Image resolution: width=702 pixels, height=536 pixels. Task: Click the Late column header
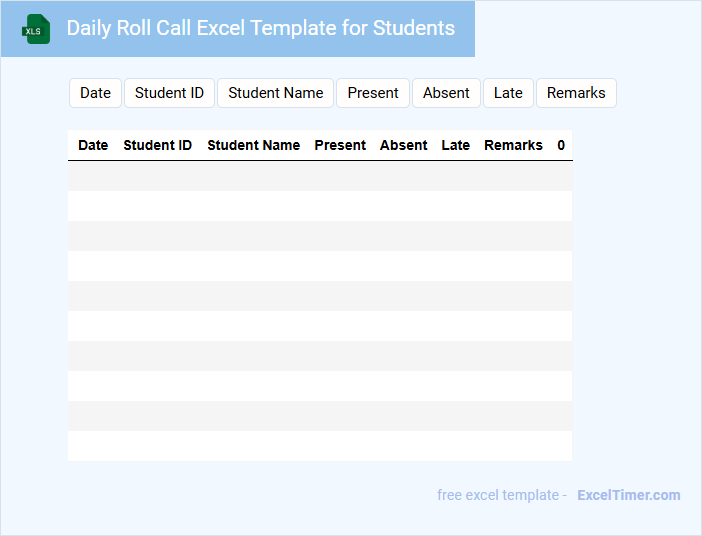coord(455,145)
